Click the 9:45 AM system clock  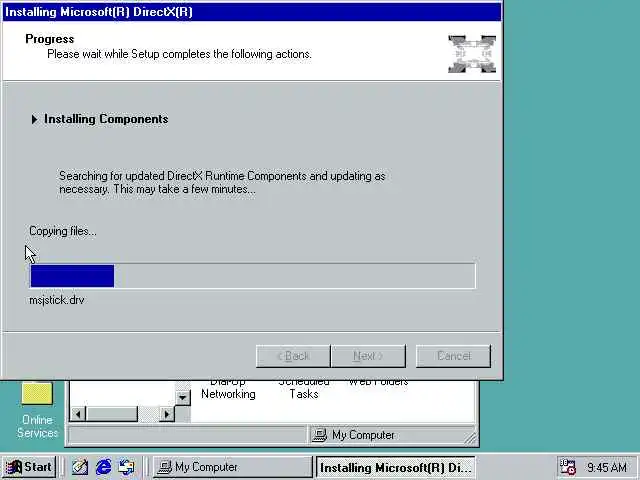coord(607,467)
